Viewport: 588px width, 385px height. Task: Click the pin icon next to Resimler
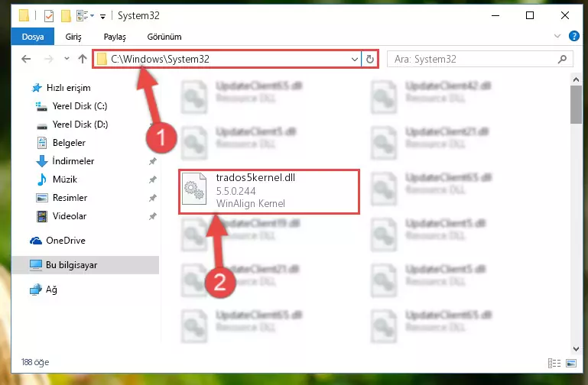pyautogui.click(x=153, y=198)
